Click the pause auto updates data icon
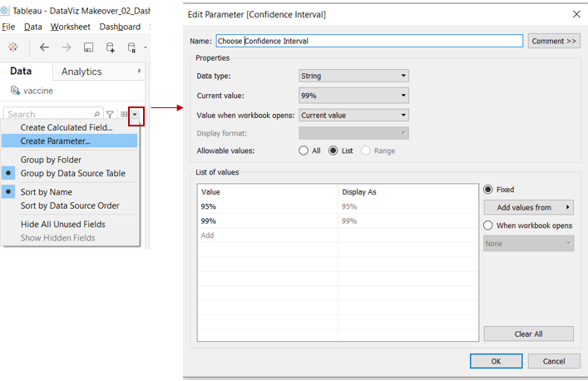Image resolution: width=588 pixels, height=381 pixels. click(x=131, y=47)
